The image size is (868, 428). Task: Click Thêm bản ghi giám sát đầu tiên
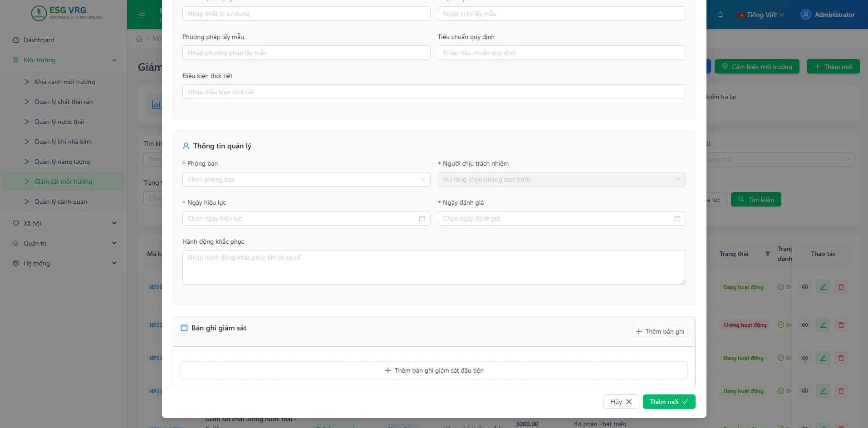coord(434,370)
